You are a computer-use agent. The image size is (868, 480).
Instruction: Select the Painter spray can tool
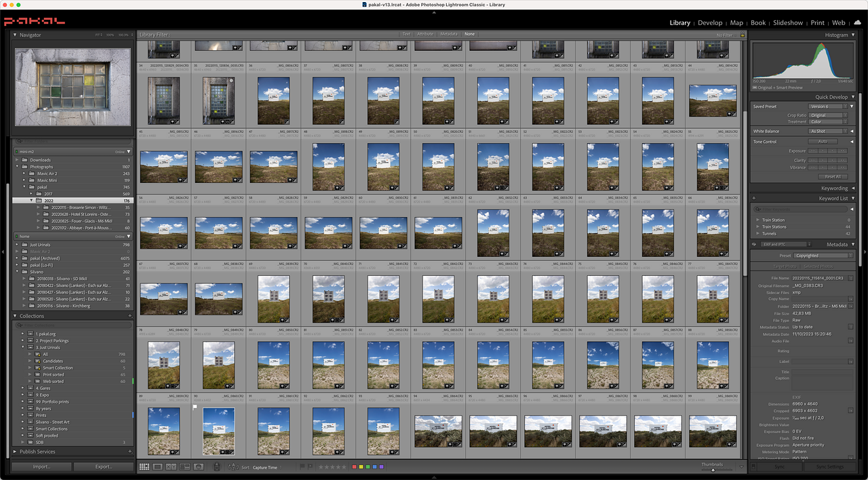216,467
